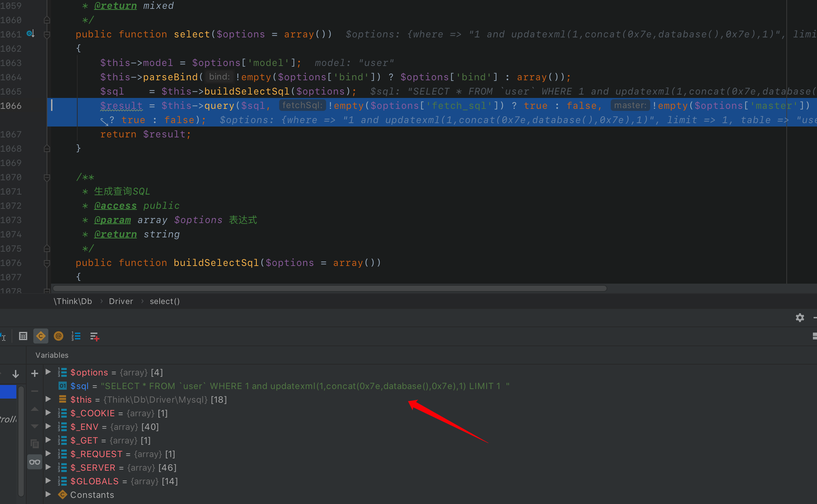Click the copy value icon in left panel
817x504 pixels.
(34, 444)
